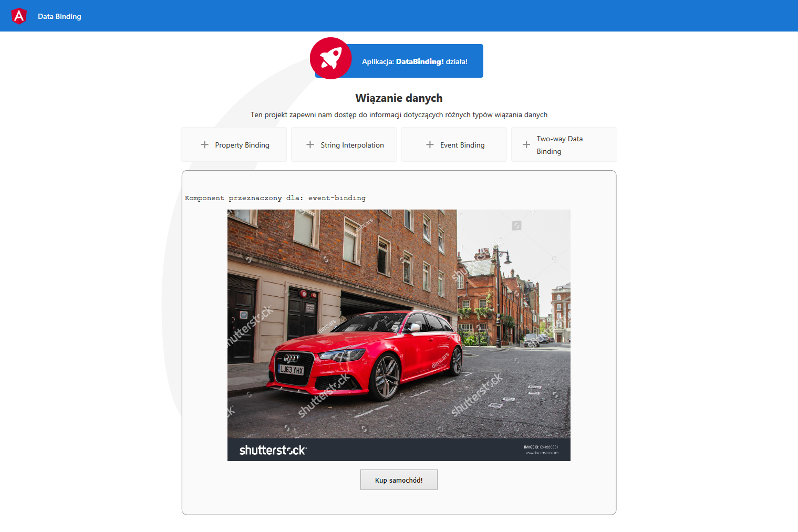Click the red rocket icon
The image size is (798, 532).
click(331, 58)
